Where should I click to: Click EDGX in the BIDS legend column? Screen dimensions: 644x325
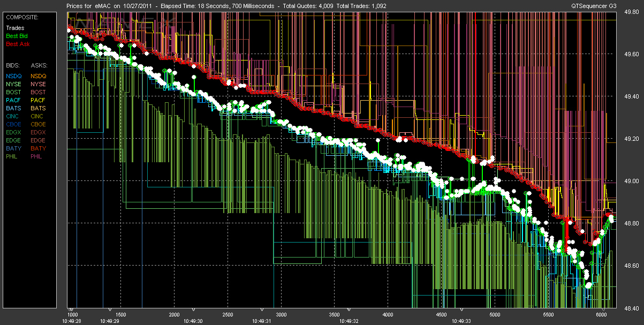pos(14,132)
